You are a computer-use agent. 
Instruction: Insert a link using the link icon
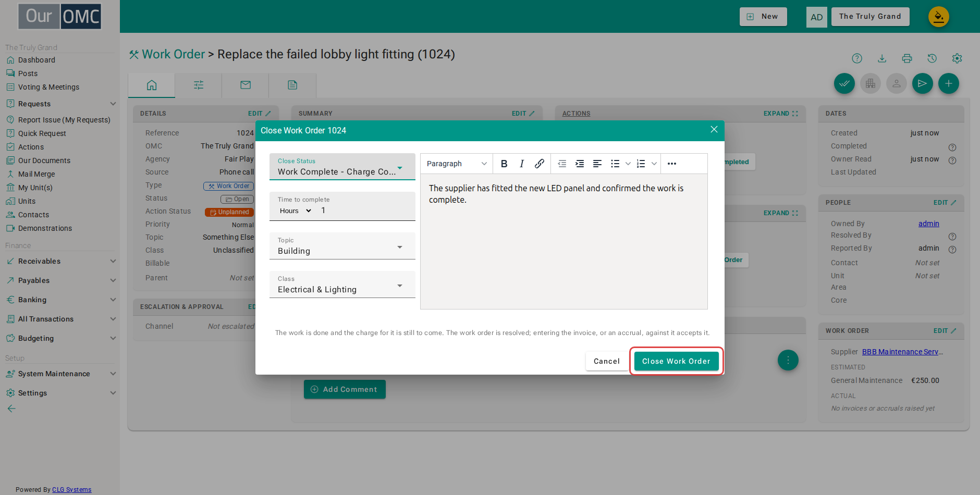[540, 164]
